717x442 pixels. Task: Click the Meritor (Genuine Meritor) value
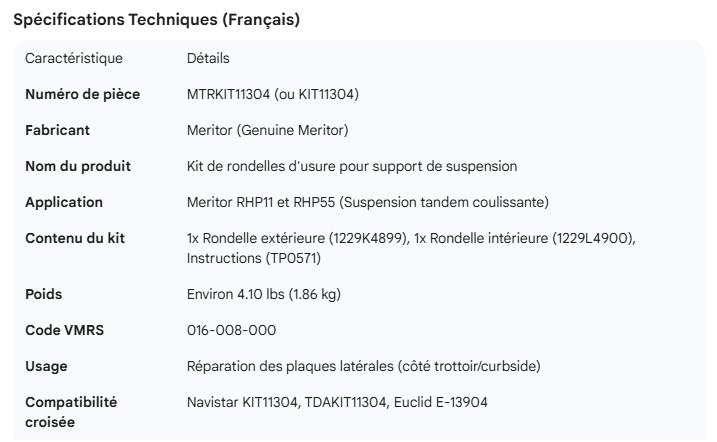[x=267, y=131]
